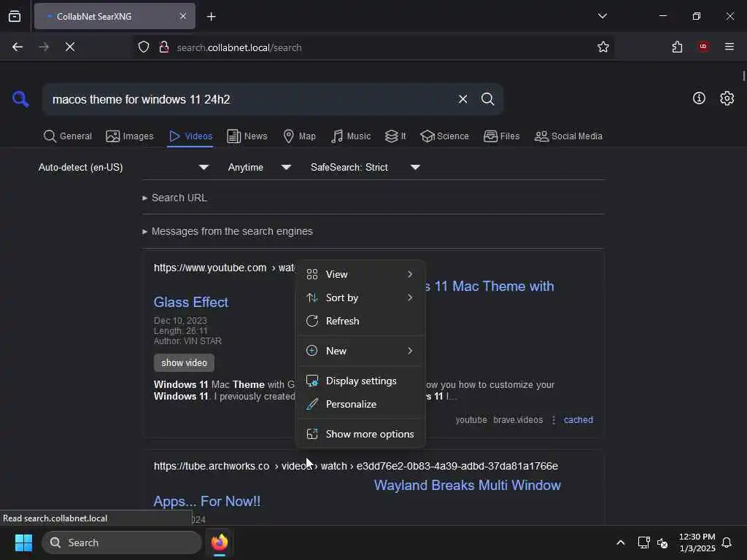
Task: Click the taskbar Search box
Action: click(122, 542)
